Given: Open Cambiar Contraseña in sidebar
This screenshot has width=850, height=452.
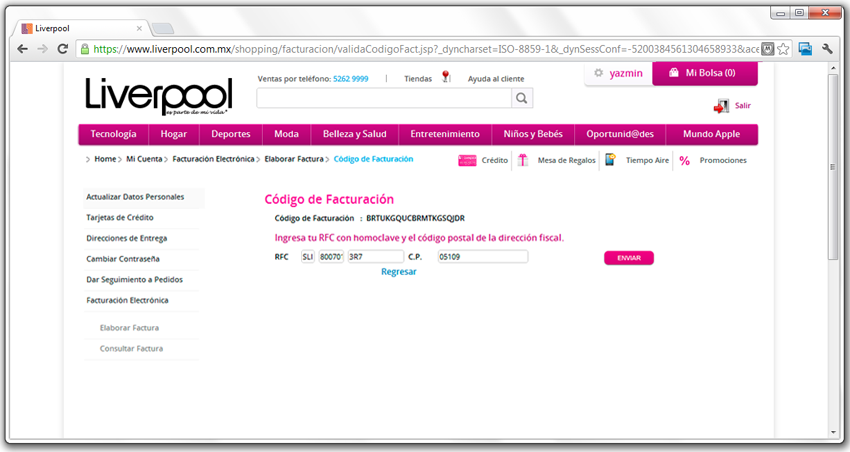Looking at the screenshot, I should (x=123, y=259).
